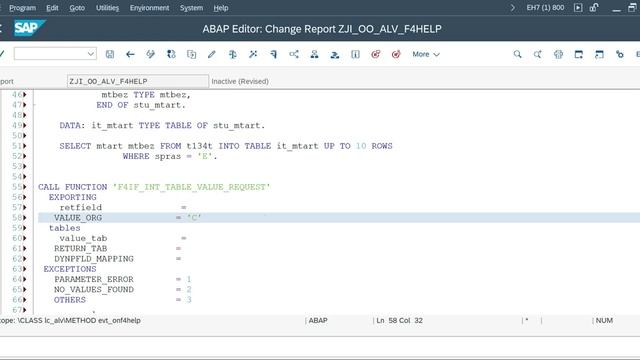Click the 'EH7 (1) 800' system label
The image size is (640, 360).
(x=545, y=8)
